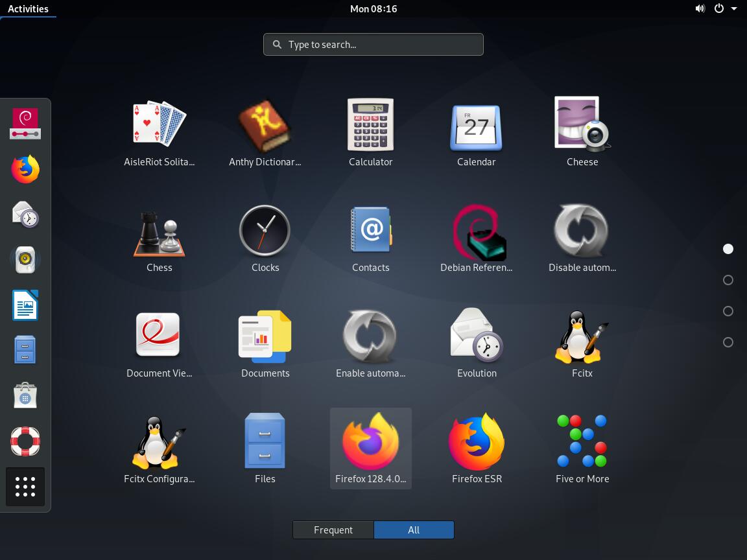Launch LibreOffice Writer from the dock

pyautogui.click(x=25, y=305)
